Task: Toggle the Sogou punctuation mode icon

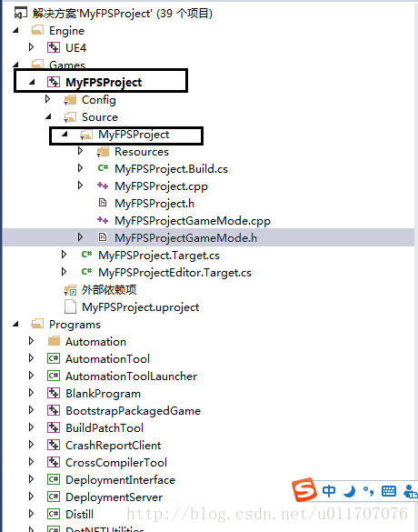Action: click(368, 490)
